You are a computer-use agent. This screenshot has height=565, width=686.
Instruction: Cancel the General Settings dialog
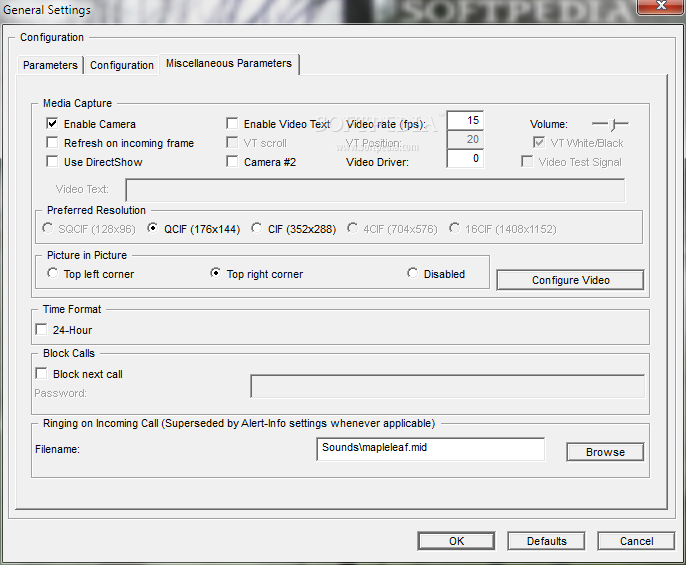636,541
